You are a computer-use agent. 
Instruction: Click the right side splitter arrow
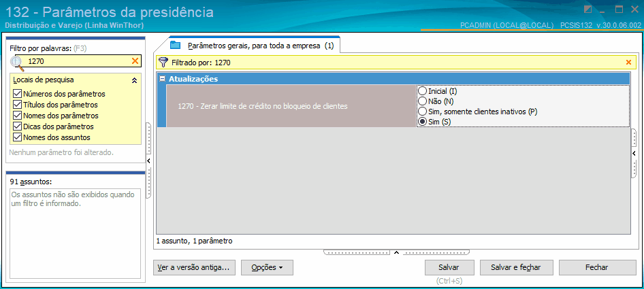click(633, 153)
